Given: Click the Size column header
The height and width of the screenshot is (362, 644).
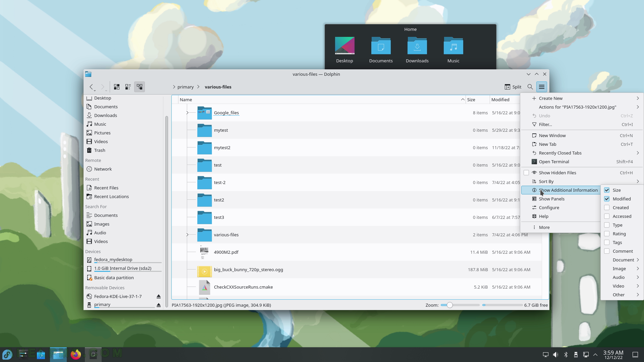Looking at the screenshot, I should 478,100.
